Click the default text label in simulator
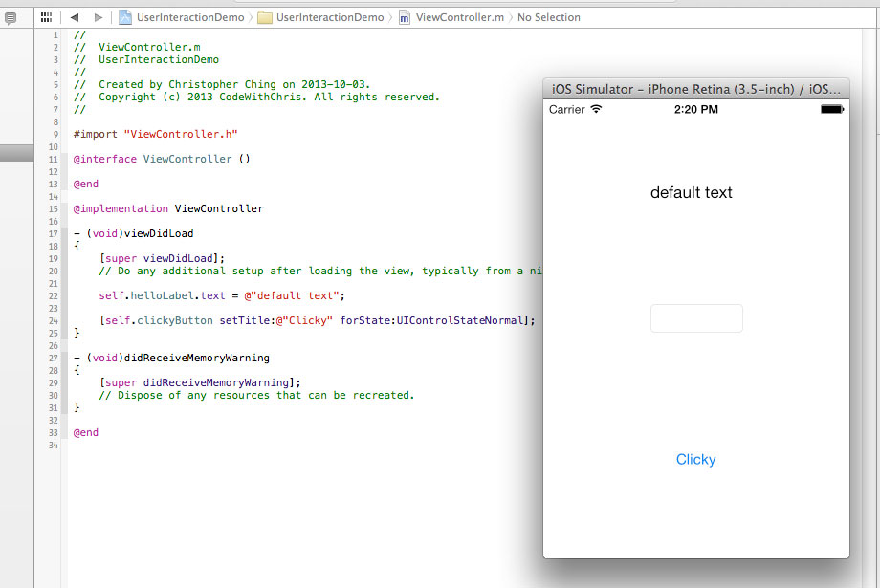The width and height of the screenshot is (880, 588). click(x=691, y=192)
